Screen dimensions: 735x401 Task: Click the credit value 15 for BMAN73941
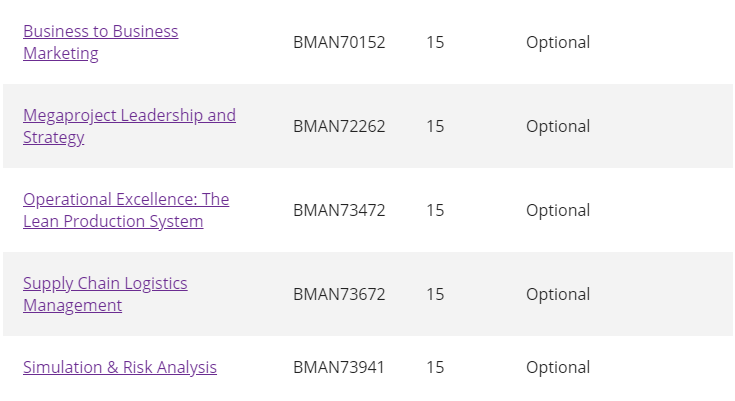(435, 367)
